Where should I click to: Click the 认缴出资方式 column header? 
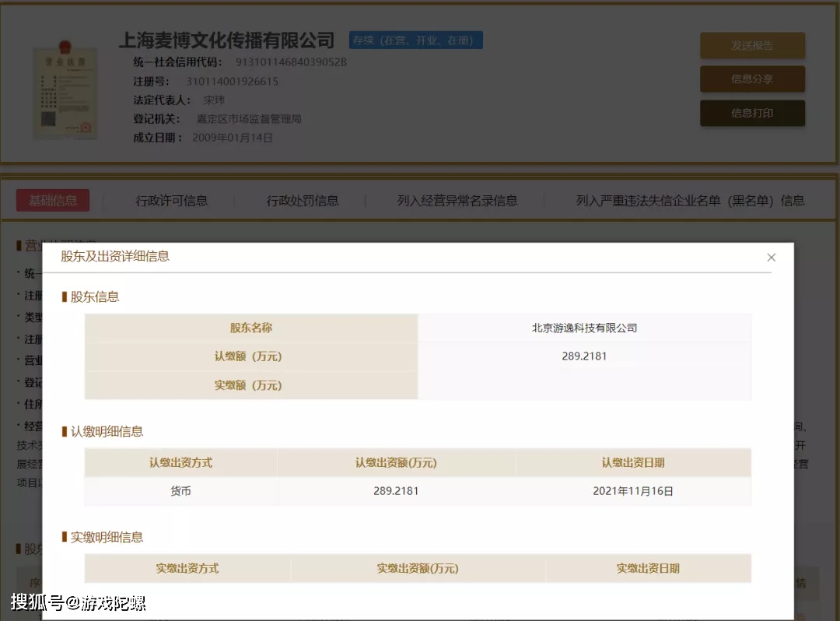pos(180,462)
